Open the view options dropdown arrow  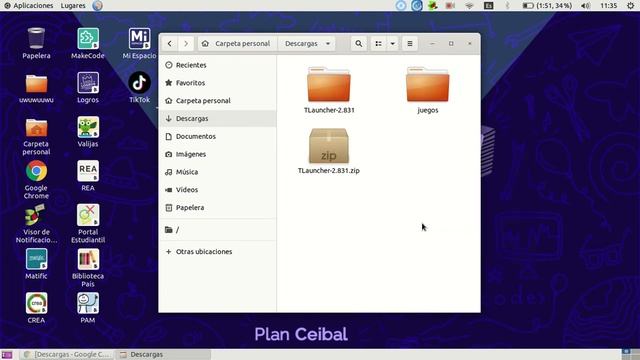click(392, 44)
